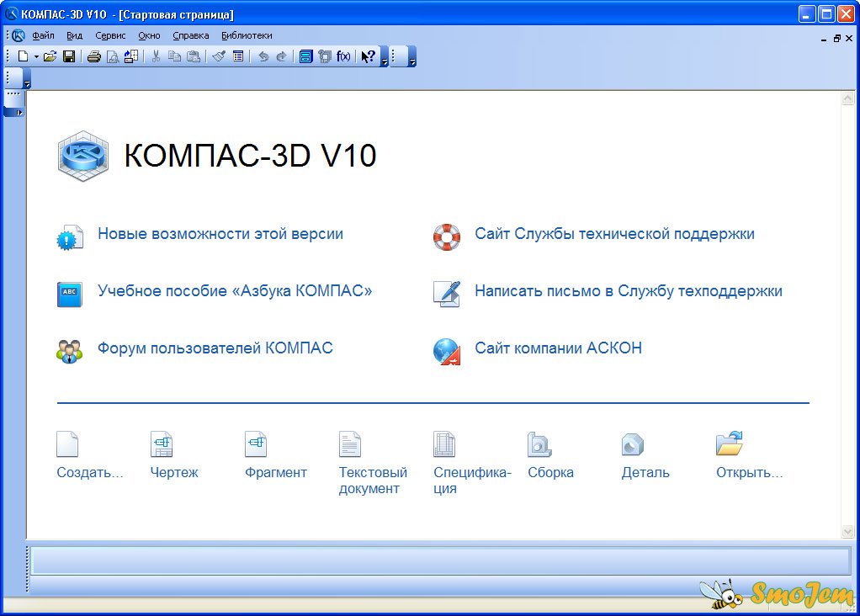Click the Print icon in the toolbar
860x616 pixels.
(x=94, y=56)
